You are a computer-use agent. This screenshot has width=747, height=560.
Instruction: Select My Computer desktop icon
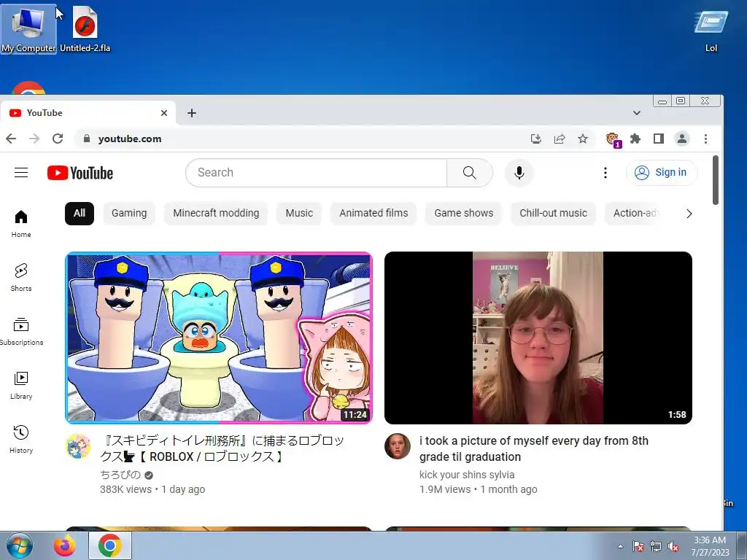click(28, 29)
